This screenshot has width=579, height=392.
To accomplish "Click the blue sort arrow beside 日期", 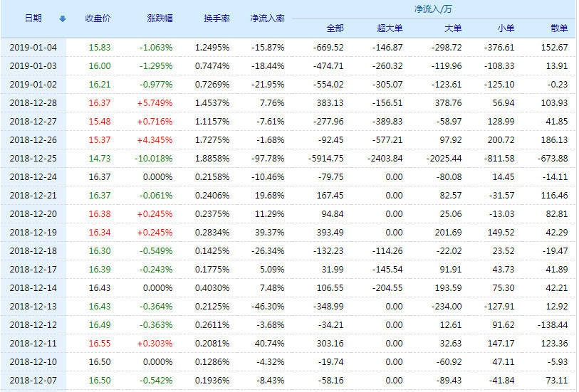I will (62, 18).
